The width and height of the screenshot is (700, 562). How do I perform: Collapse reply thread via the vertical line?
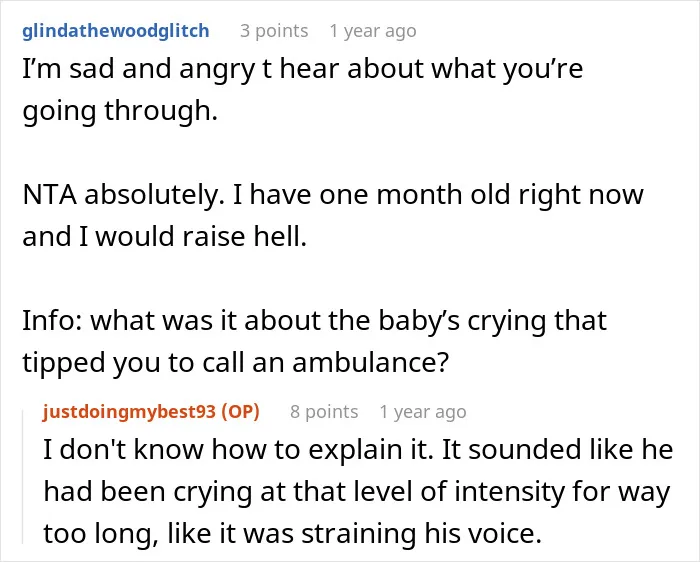tap(23, 477)
